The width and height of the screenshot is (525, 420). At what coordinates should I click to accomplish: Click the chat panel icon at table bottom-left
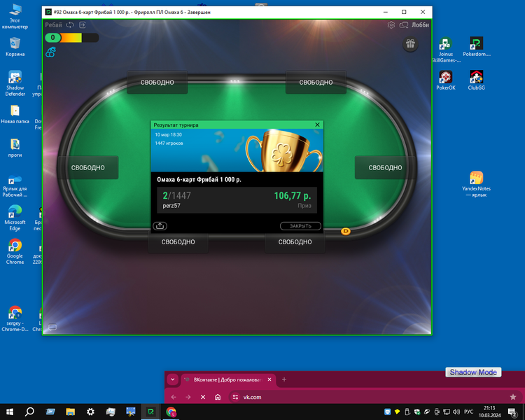(52, 327)
